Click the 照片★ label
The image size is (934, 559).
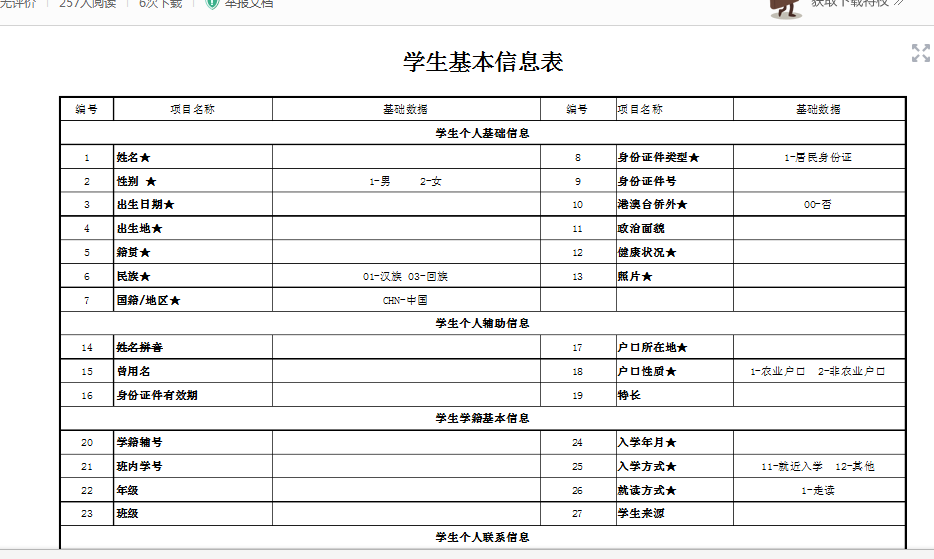[x=634, y=276]
